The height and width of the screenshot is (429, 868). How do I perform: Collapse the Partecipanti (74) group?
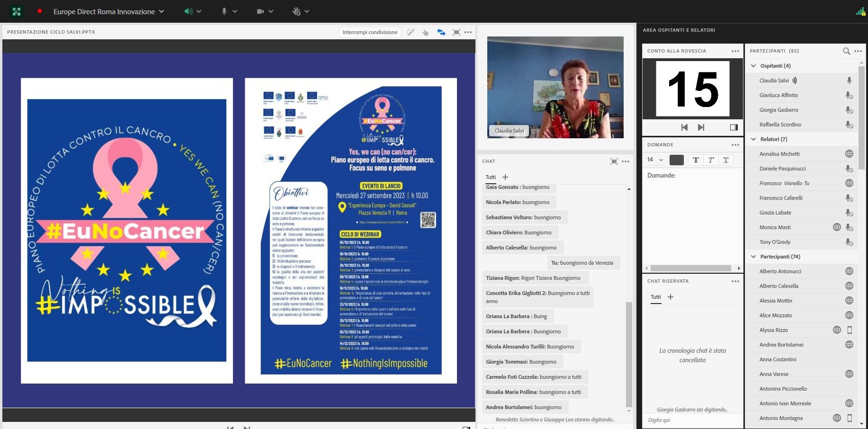(x=753, y=257)
